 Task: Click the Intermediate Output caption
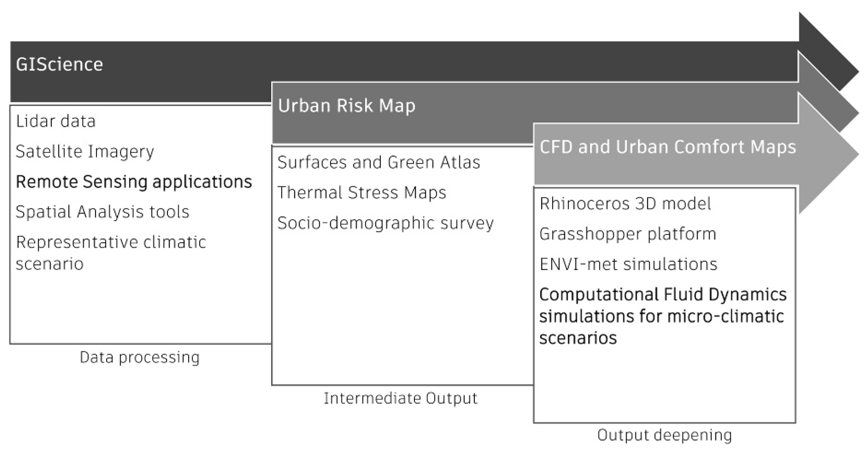pyautogui.click(x=400, y=398)
